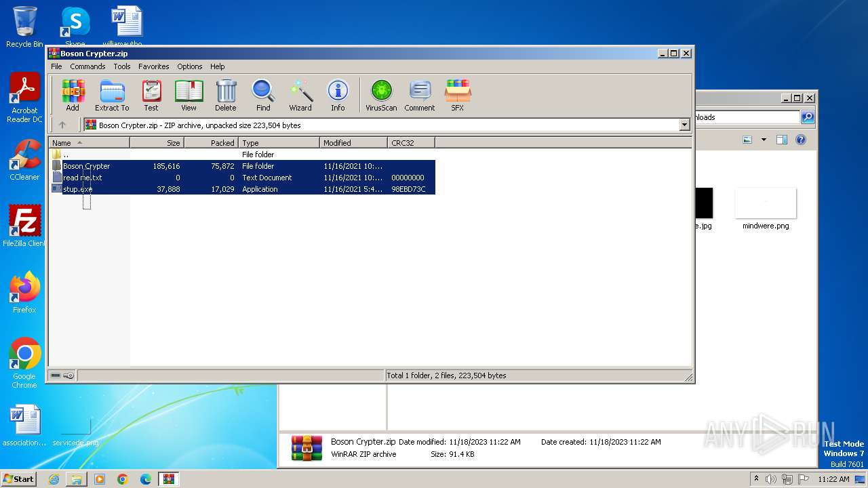The height and width of the screenshot is (488, 868).
Task: Click the network tray icon
Action: pyautogui.click(x=787, y=479)
